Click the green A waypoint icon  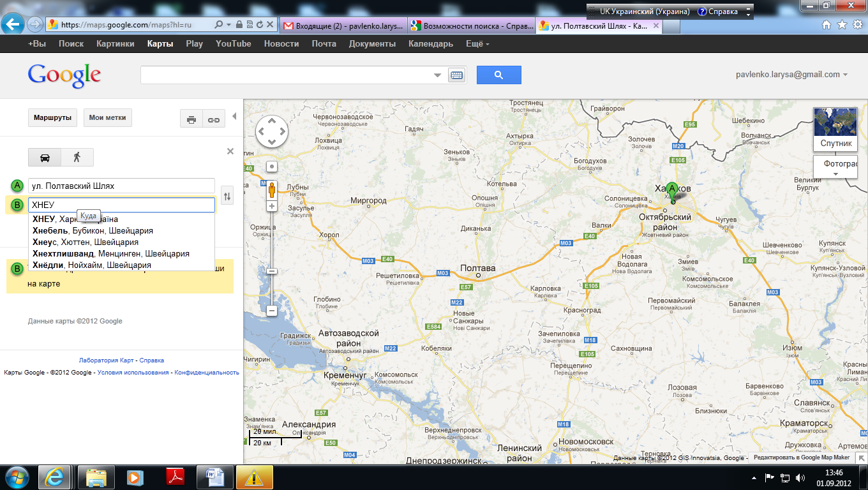(x=17, y=186)
